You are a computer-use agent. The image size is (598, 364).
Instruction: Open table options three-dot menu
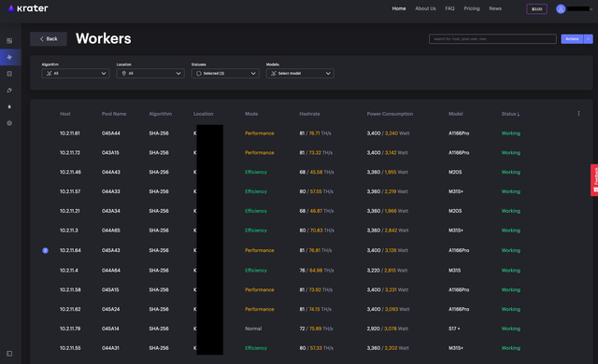point(578,114)
